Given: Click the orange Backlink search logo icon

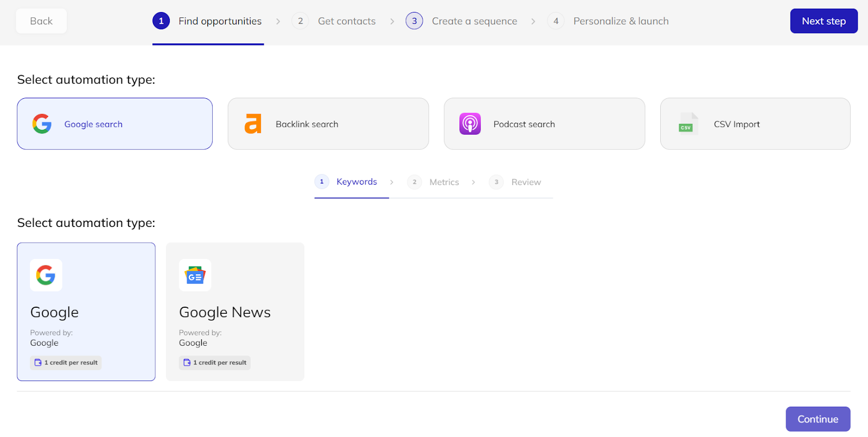Looking at the screenshot, I should (253, 124).
